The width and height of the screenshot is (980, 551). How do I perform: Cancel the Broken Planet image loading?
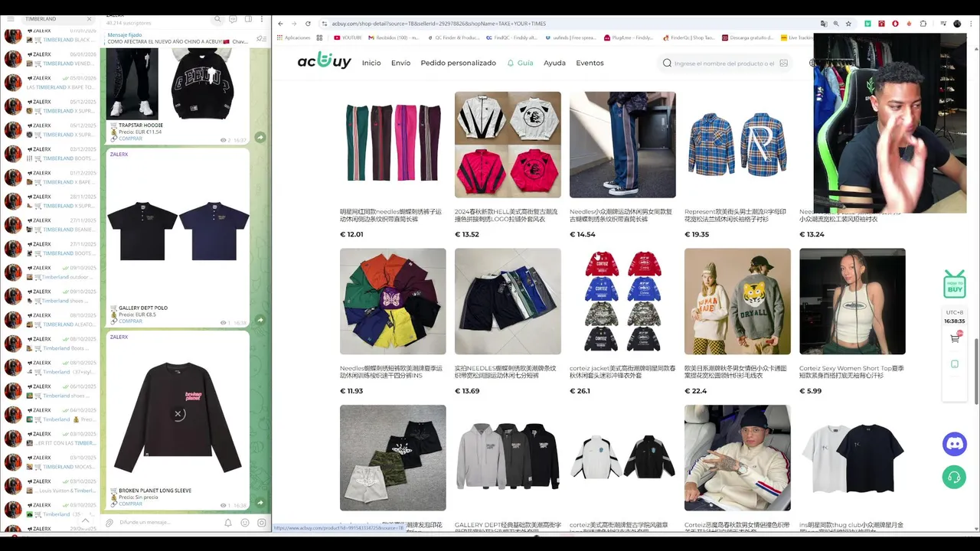(178, 414)
